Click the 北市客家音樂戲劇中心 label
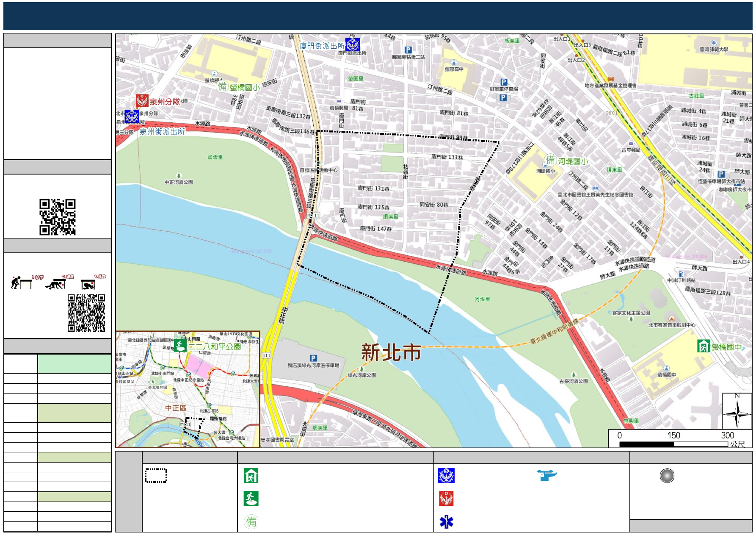The height and width of the screenshot is (535, 756). (x=671, y=325)
